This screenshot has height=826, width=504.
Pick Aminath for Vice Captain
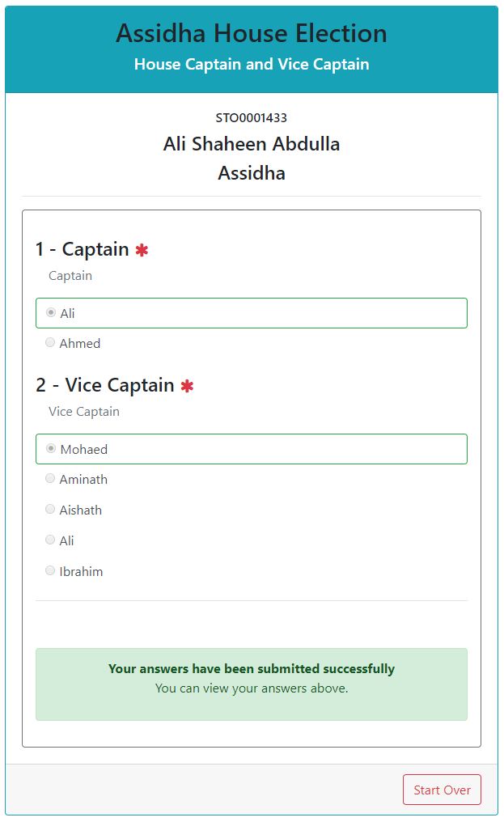pyautogui.click(x=50, y=479)
